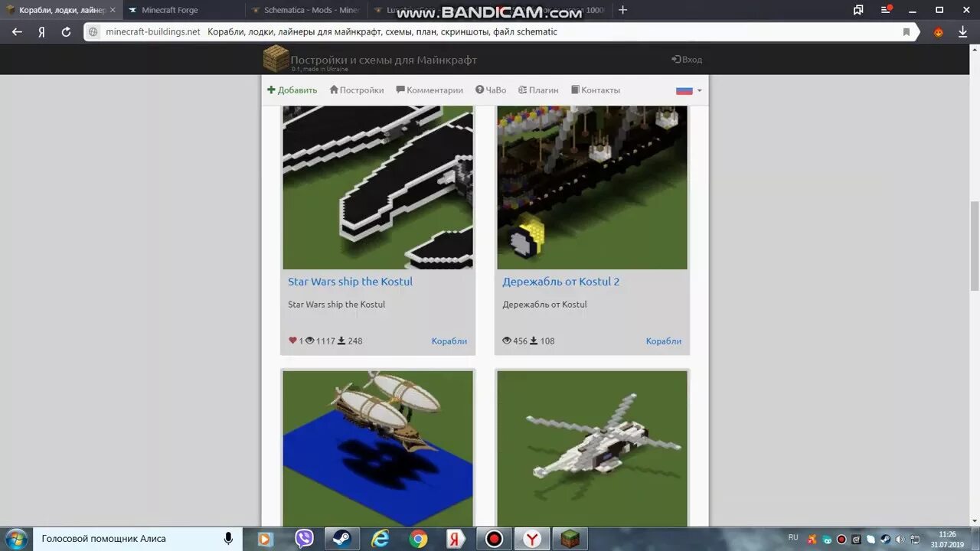Open the 11:26 clock and date
Screen dimensions: 980x551
(x=947, y=539)
